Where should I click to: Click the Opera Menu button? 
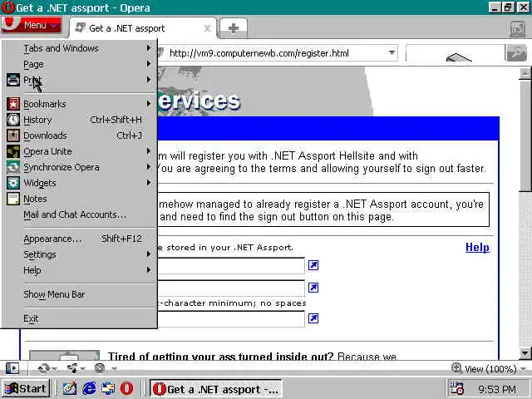[x=31, y=24]
